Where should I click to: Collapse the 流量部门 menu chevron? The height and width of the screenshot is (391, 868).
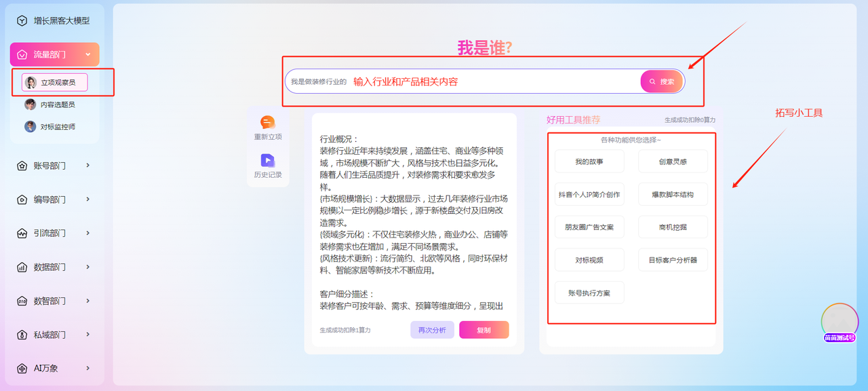(88, 54)
